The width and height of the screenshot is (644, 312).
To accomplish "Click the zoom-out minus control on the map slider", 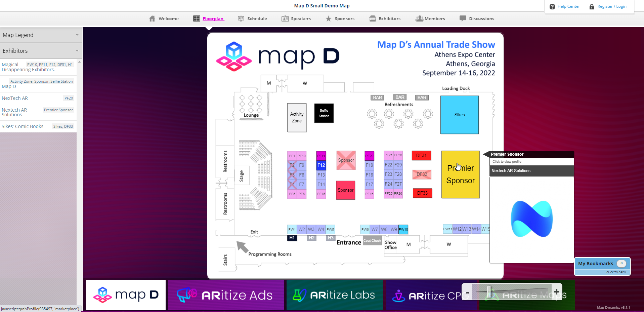I will (467, 292).
